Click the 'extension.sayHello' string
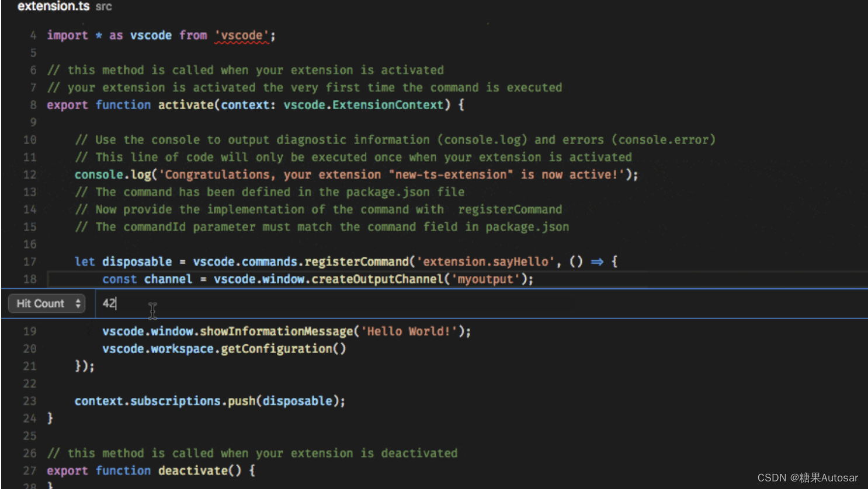This screenshot has width=868, height=489. [485, 262]
